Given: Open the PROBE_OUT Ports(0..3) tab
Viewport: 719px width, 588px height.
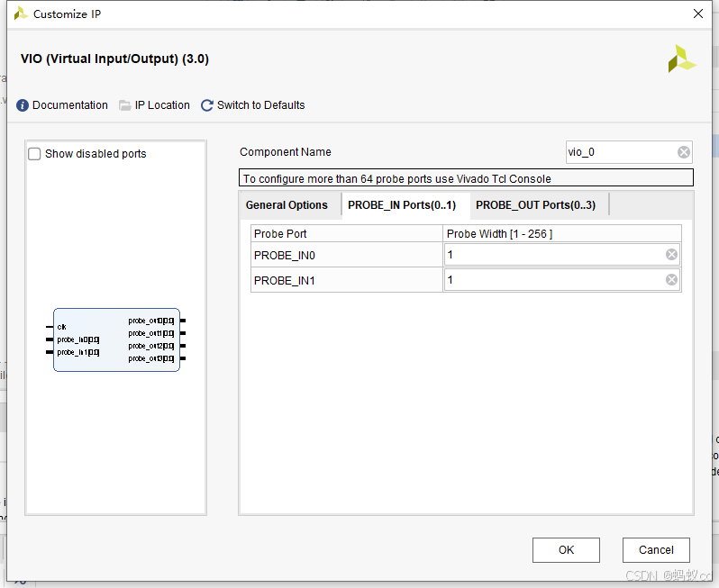Looking at the screenshot, I should coord(535,205).
